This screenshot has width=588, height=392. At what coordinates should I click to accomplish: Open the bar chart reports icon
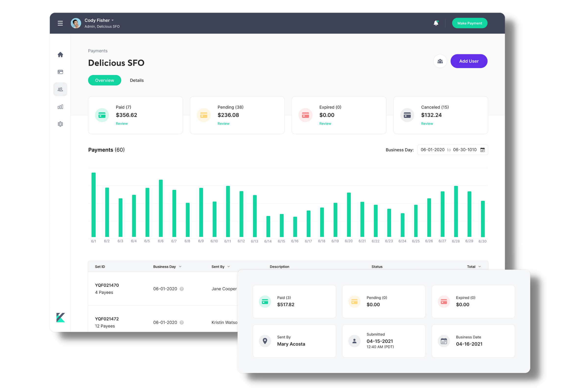point(60,107)
